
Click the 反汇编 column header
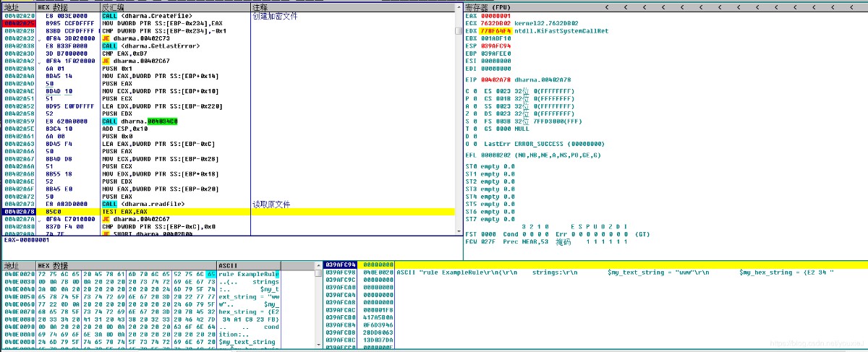113,7
